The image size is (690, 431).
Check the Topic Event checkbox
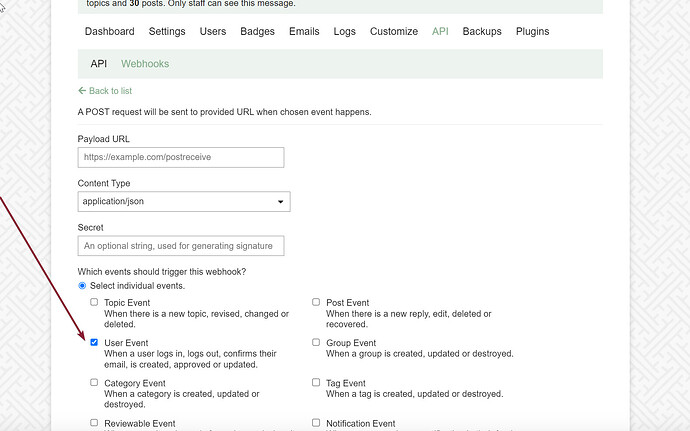pyautogui.click(x=94, y=302)
